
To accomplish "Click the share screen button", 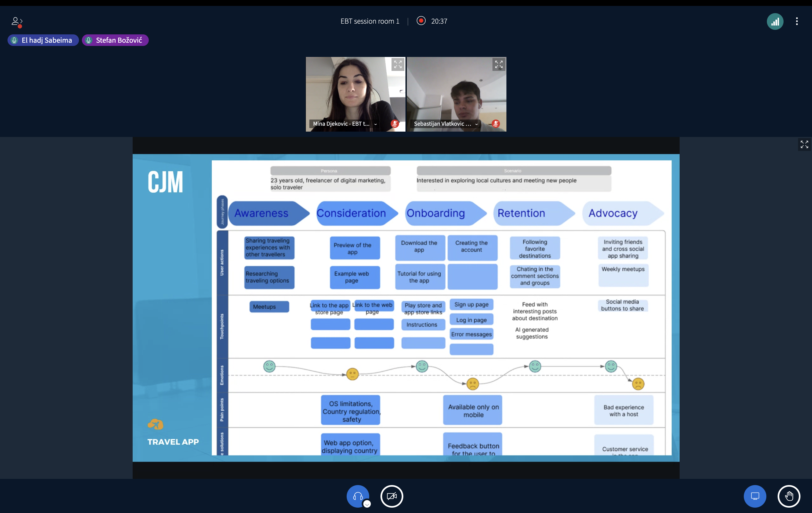I will (x=755, y=496).
